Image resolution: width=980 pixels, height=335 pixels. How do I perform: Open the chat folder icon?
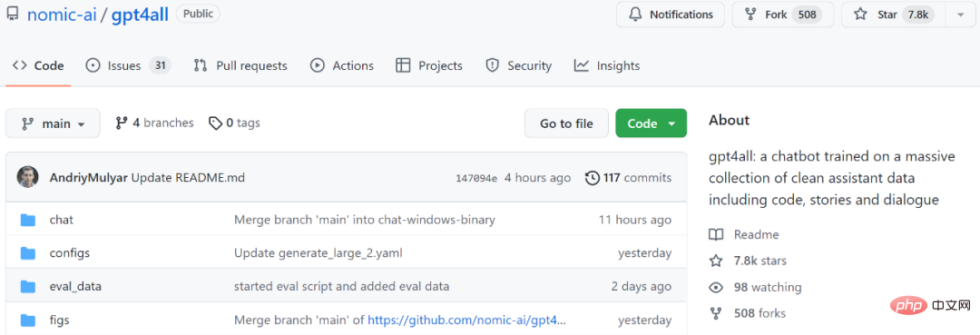tap(27, 220)
